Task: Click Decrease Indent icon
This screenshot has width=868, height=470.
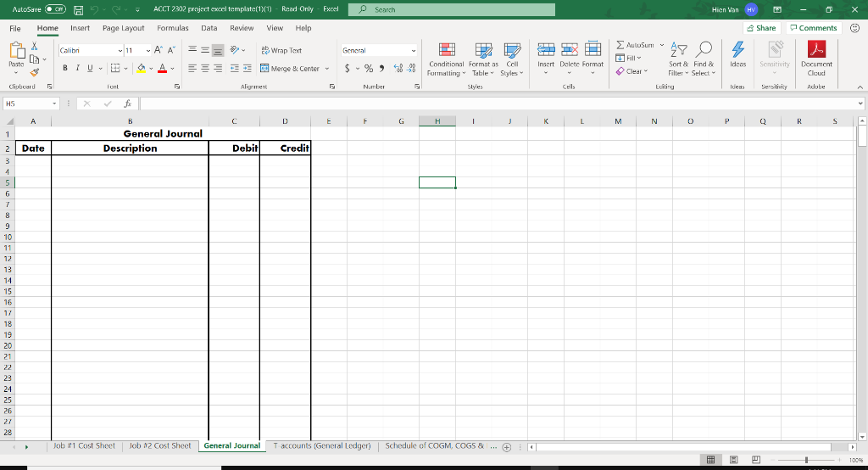Action: pyautogui.click(x=235, y=68)
